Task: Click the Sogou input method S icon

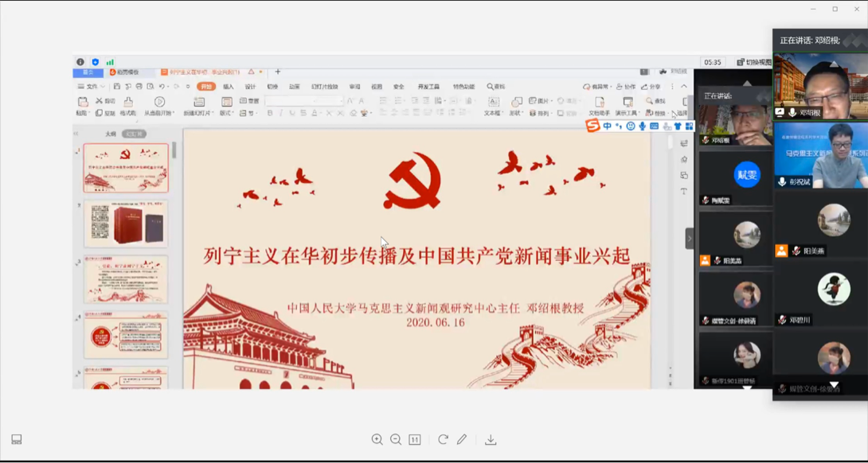Action: tap(592, 126)
